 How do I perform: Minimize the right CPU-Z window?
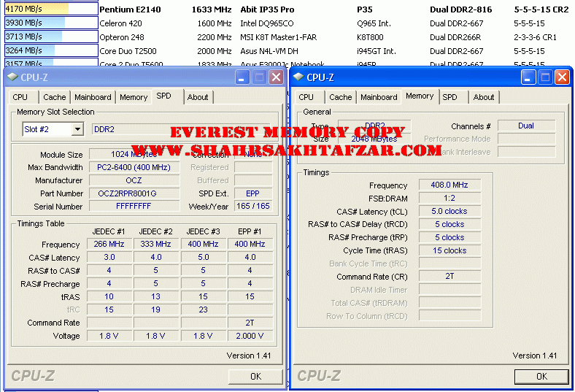coord(528,77)
